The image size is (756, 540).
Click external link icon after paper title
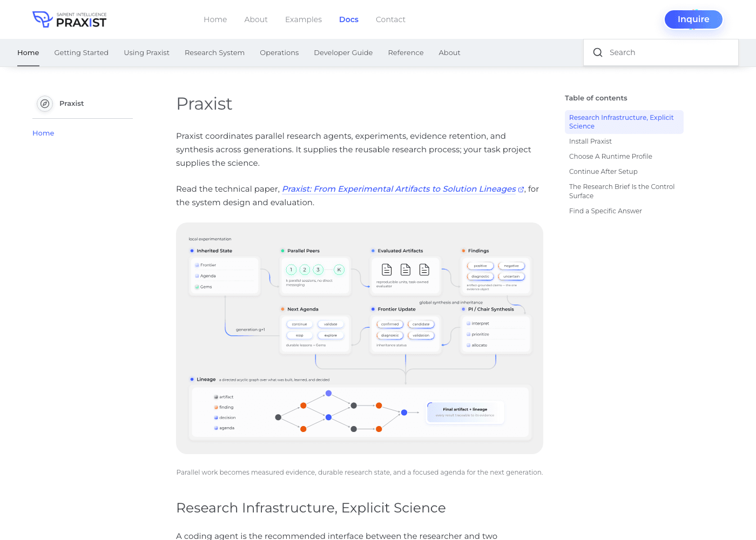[x=521, y=190]
